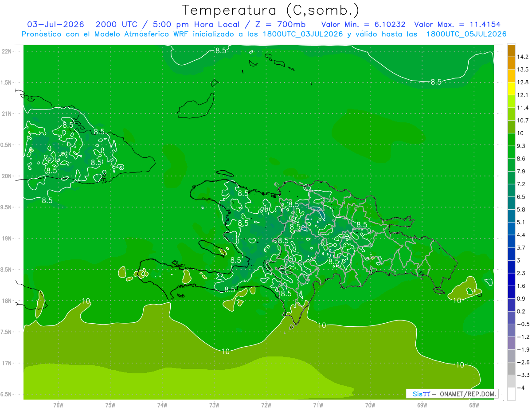Pick the white swatch below -4
Image resolution: width=532 pixels, height=411 pixels.
pos(511,394)
